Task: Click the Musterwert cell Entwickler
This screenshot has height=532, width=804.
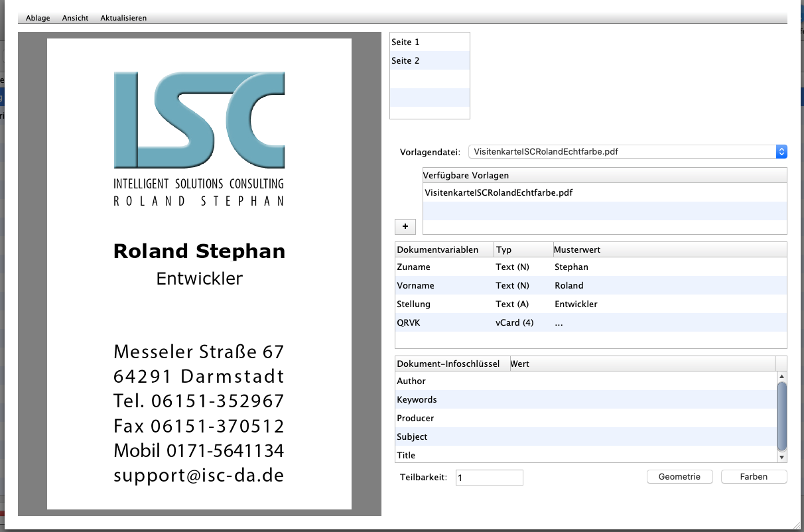Action: point(576,304)
